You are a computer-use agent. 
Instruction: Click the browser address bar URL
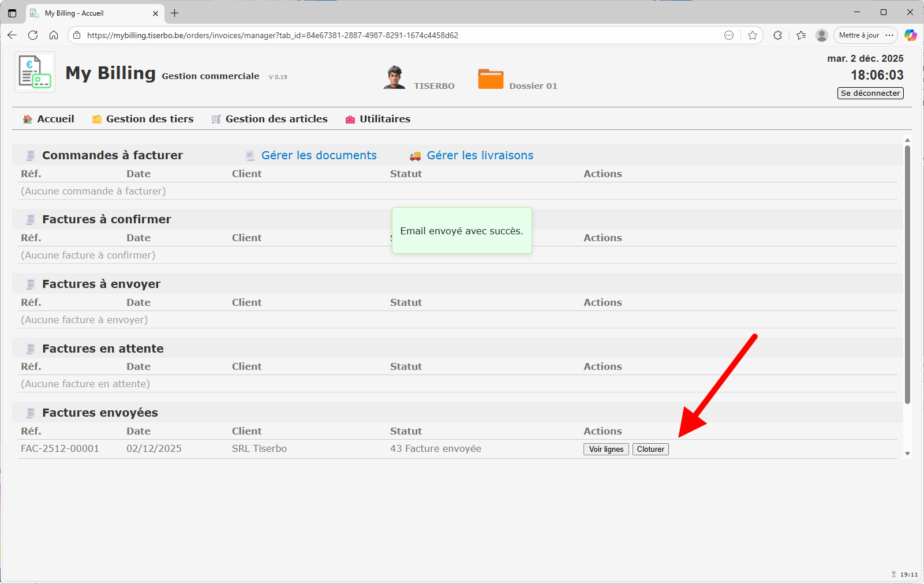pyautogui.click(x=272, y=35)
